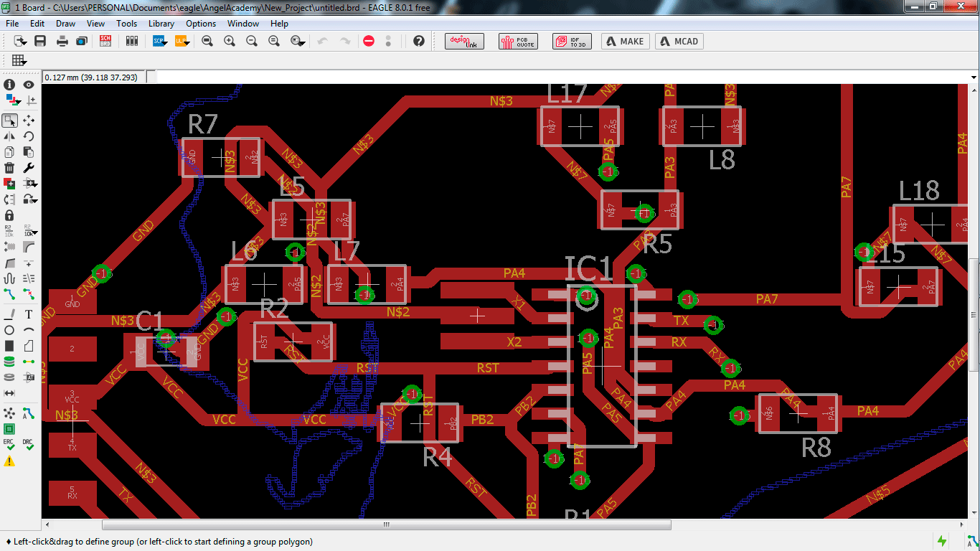
Task: Run the Ratsnest tool
Action: click(x=10, y=413)
